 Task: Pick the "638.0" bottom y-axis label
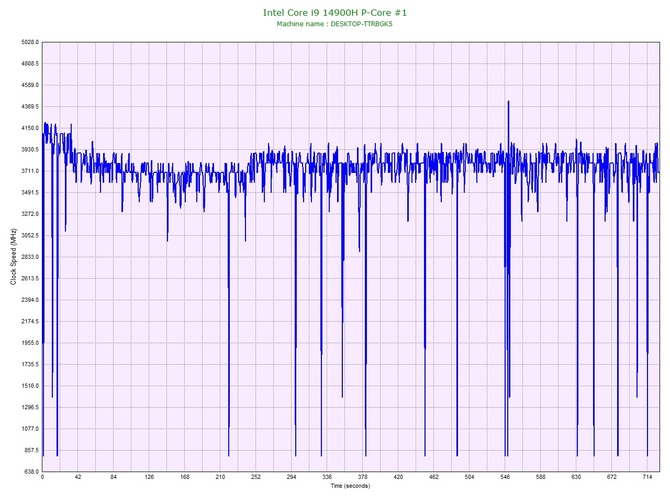coord(31,472)
